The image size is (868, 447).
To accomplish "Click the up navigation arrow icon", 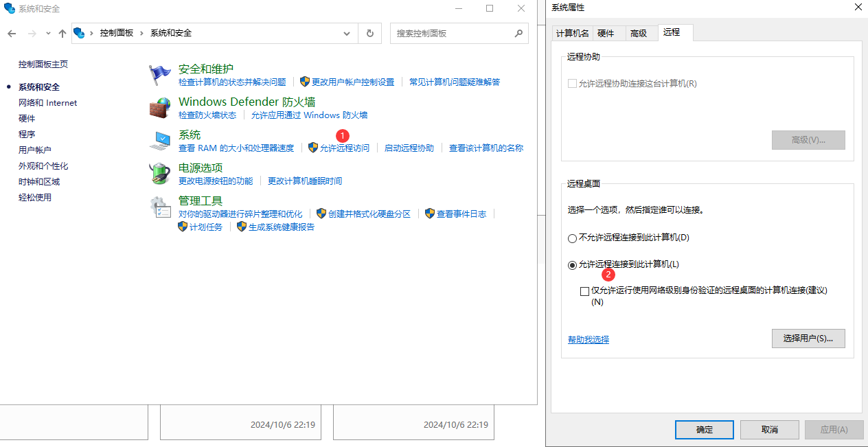I will pos(62,33).
